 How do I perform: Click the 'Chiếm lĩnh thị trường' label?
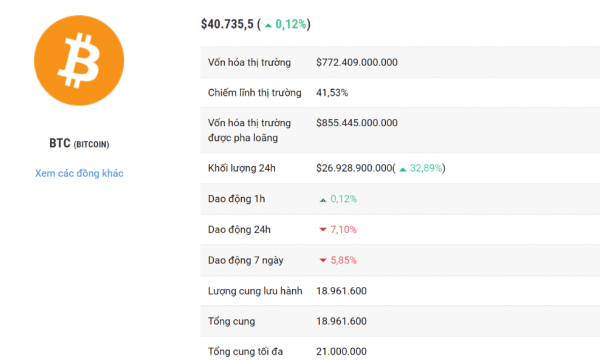pos(255,92)
